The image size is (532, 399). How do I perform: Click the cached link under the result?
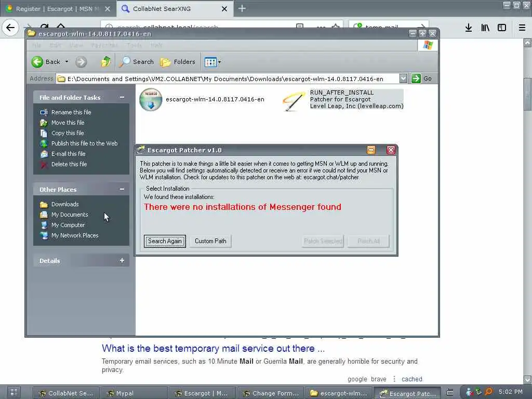412,379
